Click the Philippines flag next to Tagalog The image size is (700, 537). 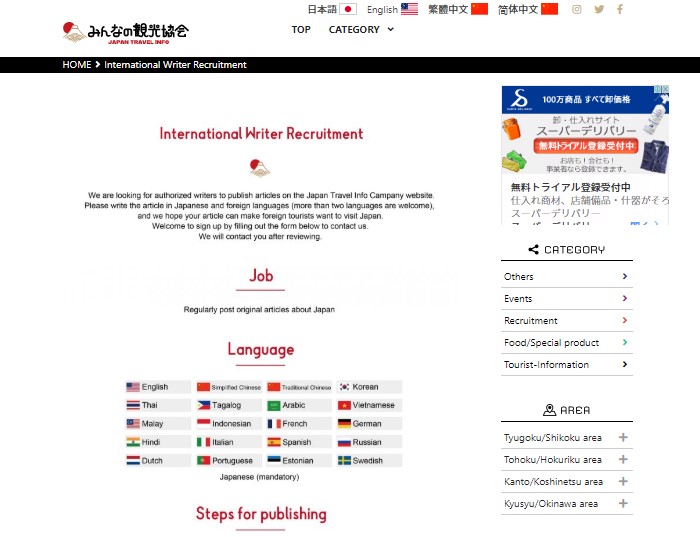tap(204, 405)
